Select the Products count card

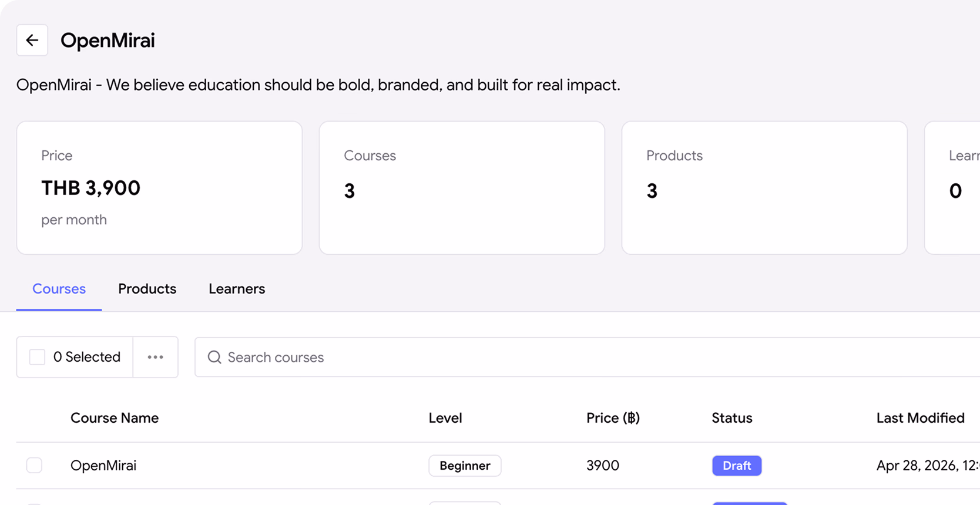tap(764, 188)
